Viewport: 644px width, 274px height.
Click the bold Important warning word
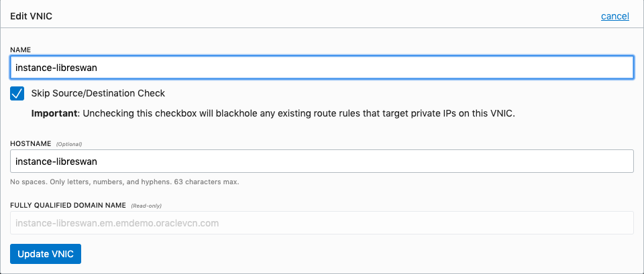coord(55,113)
